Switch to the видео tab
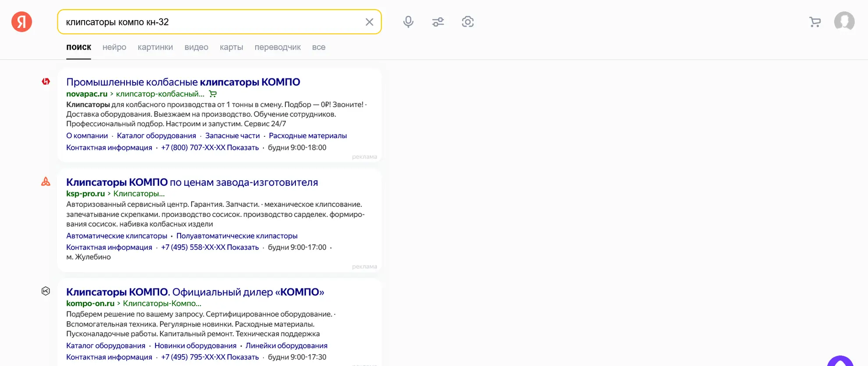 point(196,47)
